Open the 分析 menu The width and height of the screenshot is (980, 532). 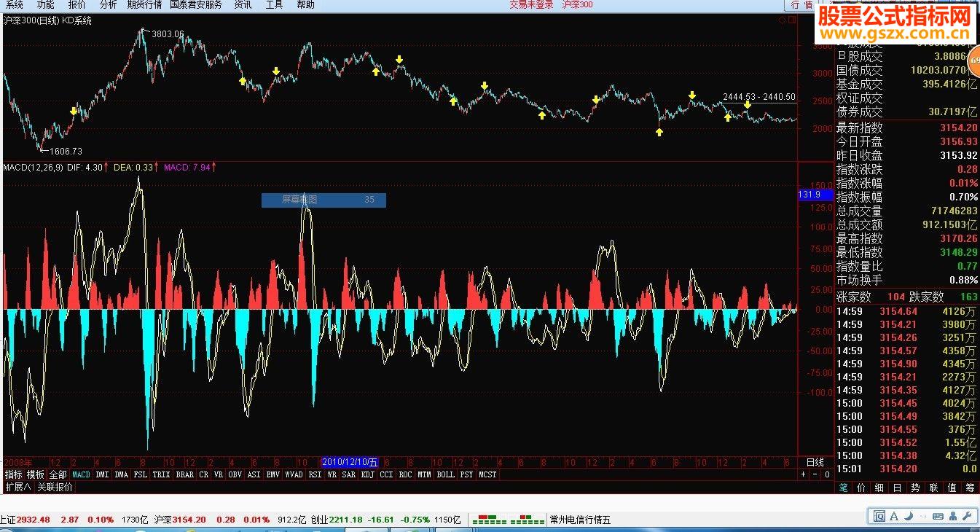tap(108, 4)
